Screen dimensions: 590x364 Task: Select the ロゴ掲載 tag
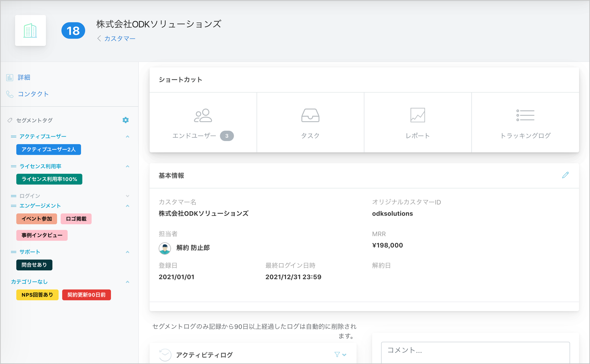click(x=76, y=219)
